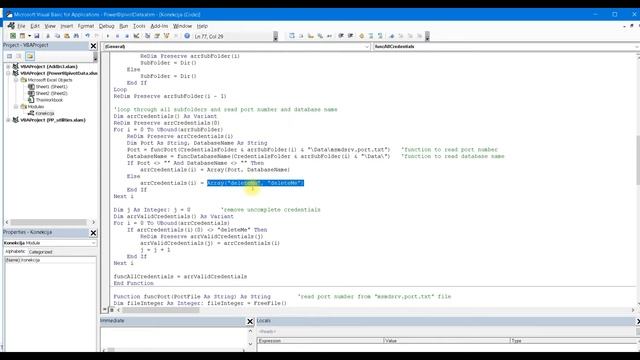Open the Tools menu

point(139,26)
